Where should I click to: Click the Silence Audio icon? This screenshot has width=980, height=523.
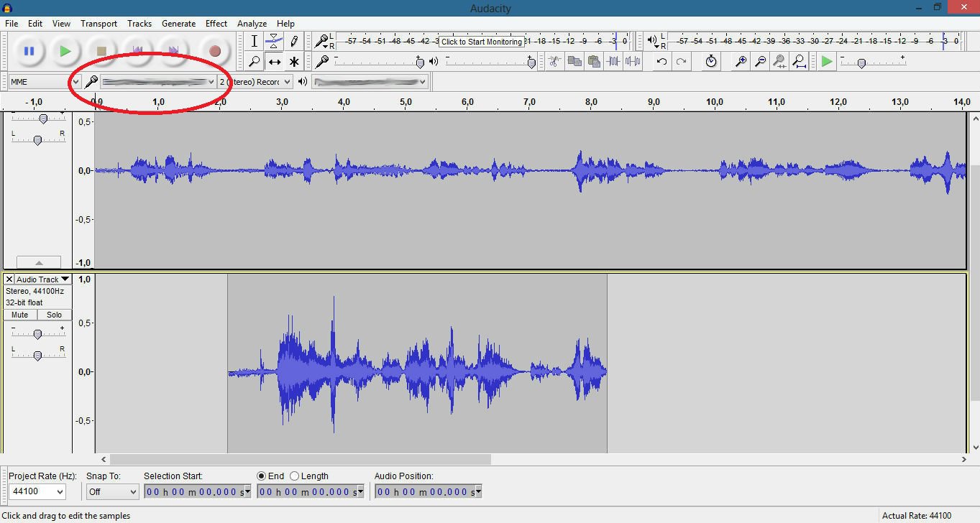point(633,62)
